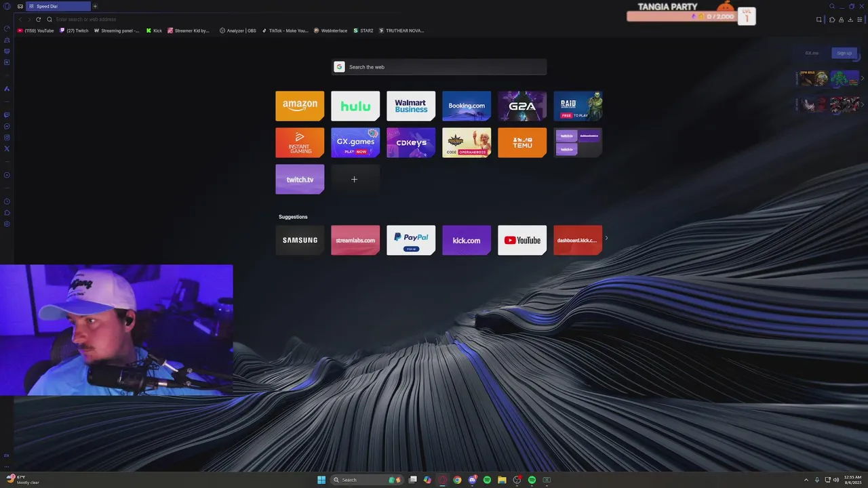Open the Samsung suggestion tile
This screenshot has width=868, height=488.
point(300,240)
